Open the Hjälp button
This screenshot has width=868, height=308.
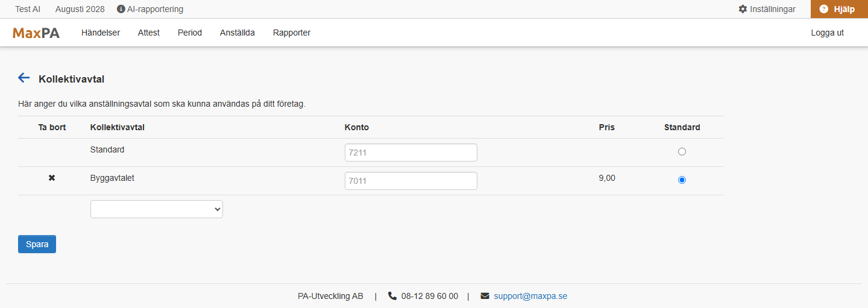tap(839, 9)
